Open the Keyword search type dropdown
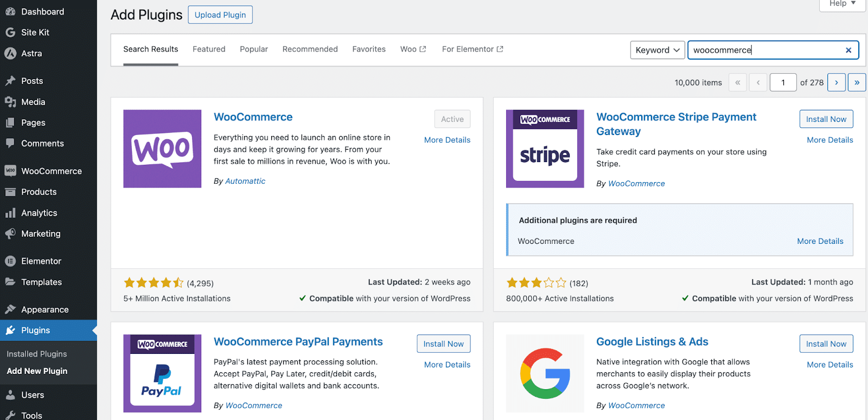Viewport: 868px width, 420px height. pyautogui.click(x=658, y=50)
